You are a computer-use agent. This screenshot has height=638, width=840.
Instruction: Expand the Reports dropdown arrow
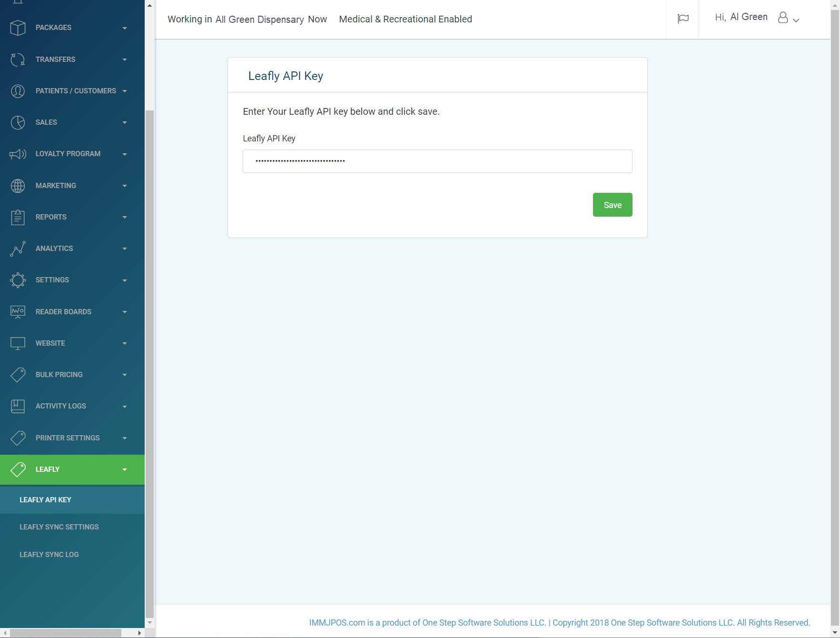tap(125, 217)
